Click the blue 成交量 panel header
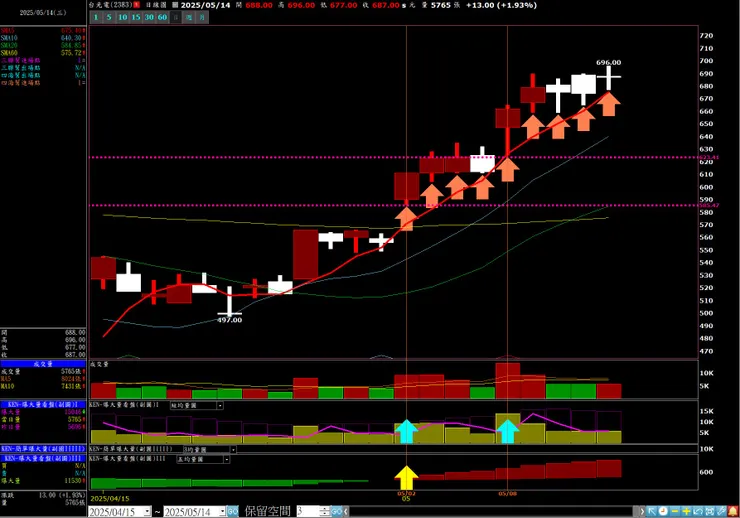Viewport: 740px width, 518px height. pos(43,364)
